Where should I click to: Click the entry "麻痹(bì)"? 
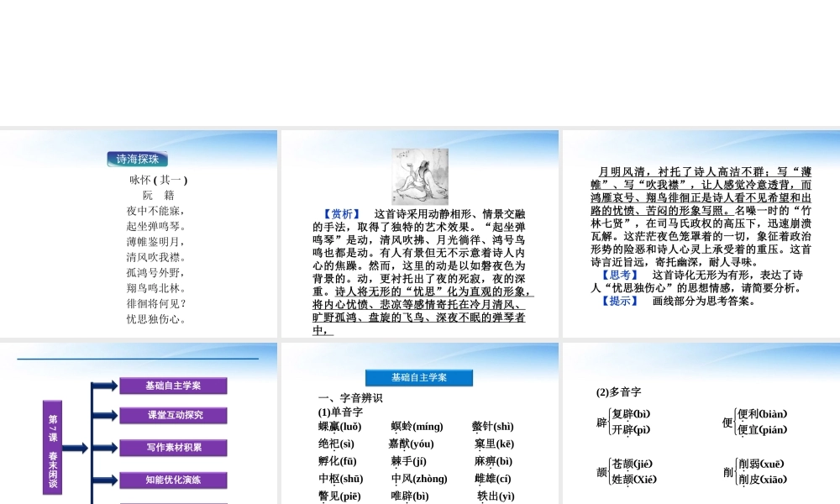(x=493, y=462)
